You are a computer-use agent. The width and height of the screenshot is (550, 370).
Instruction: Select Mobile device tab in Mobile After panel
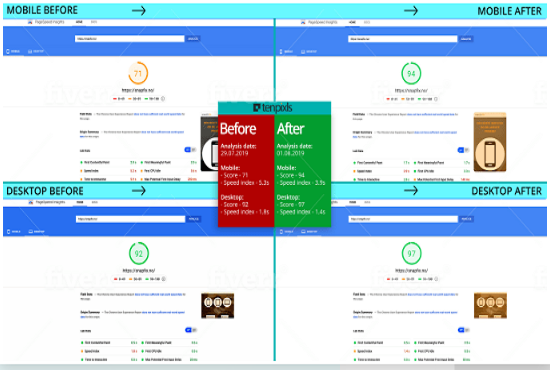click(286, 52)
